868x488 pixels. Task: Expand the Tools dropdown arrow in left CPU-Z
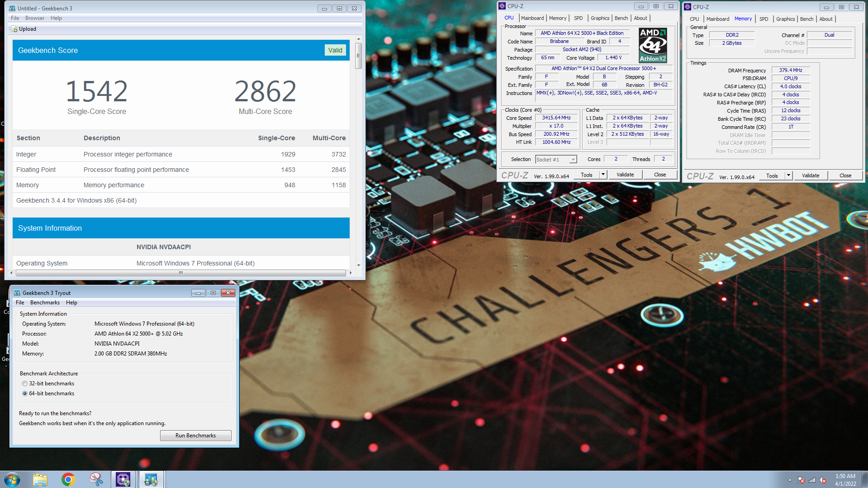click(x=603, y=175)
